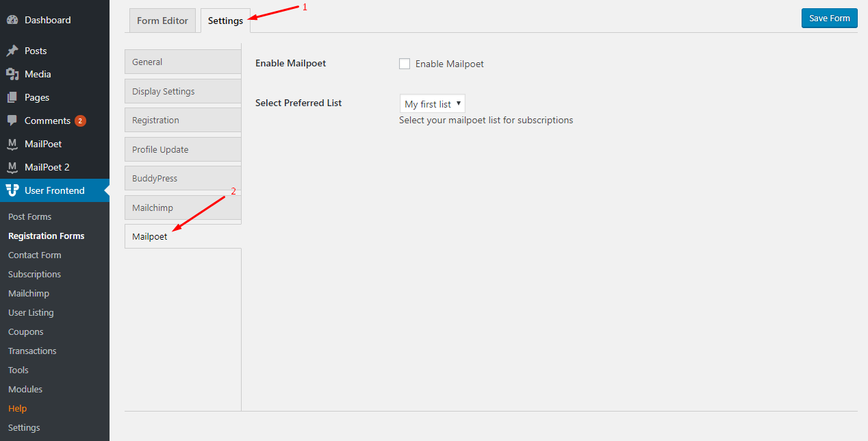868x441 pixels.
Task: Open the Contact Form submenu link
Action: tap(35, 255)
